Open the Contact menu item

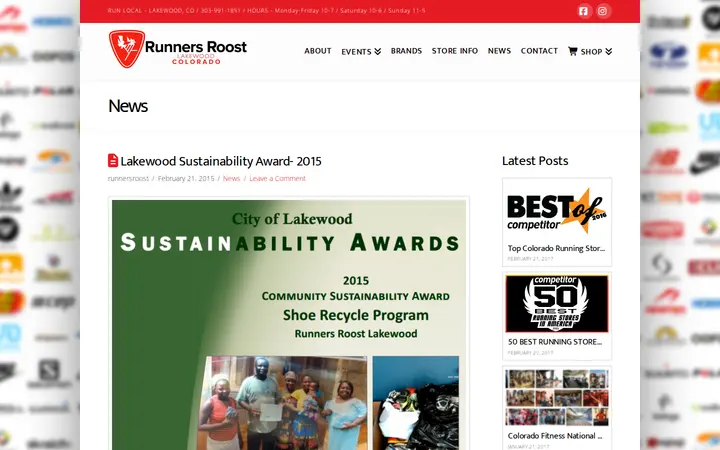(539, 51)
